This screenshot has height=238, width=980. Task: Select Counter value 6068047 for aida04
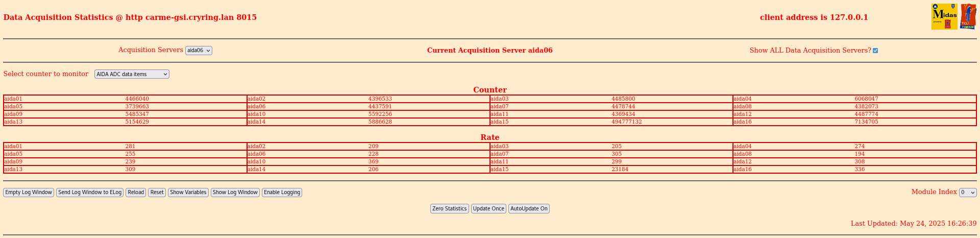coord(867,99)
